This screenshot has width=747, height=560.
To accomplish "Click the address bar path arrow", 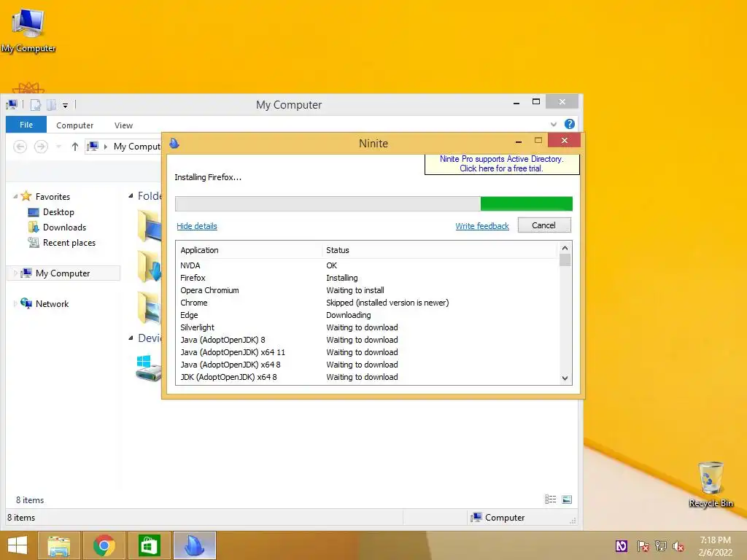I will click(x=106, y=147).
